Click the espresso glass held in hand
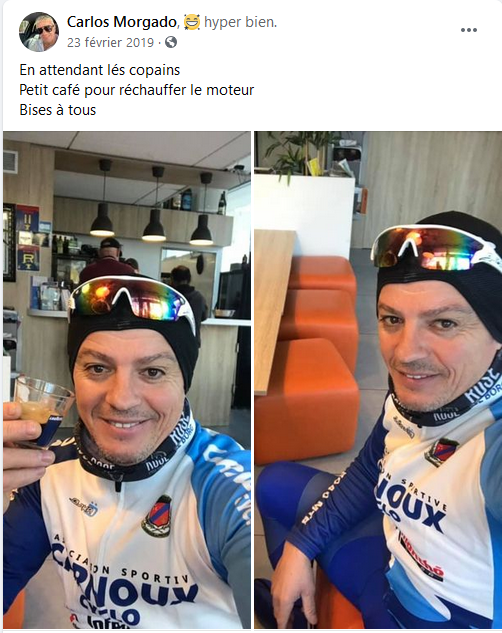This screenshot has height=633, width=502. tap(39, 409)
